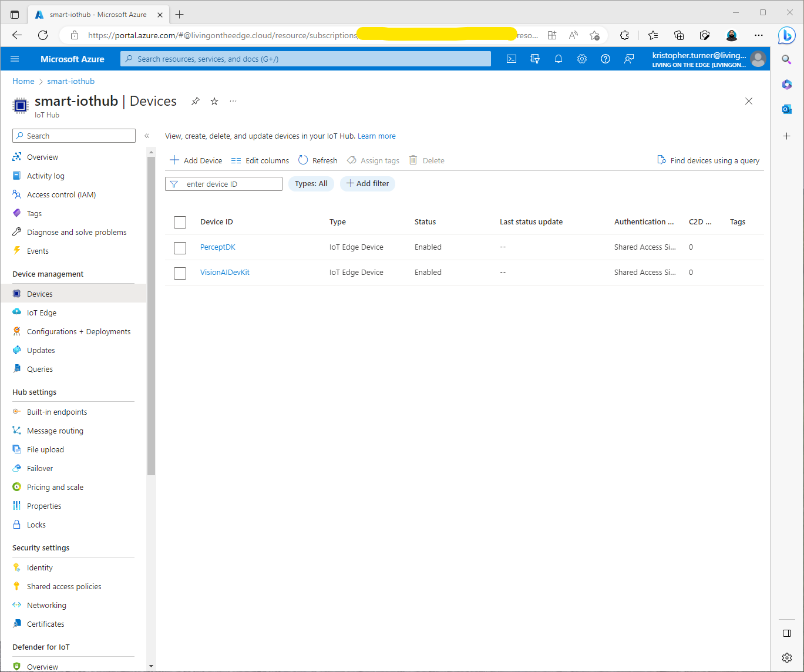The height and width of the screenshot is (672, 804).
Task: Mark smart-iothub as favorite with star
Action: 214,101
